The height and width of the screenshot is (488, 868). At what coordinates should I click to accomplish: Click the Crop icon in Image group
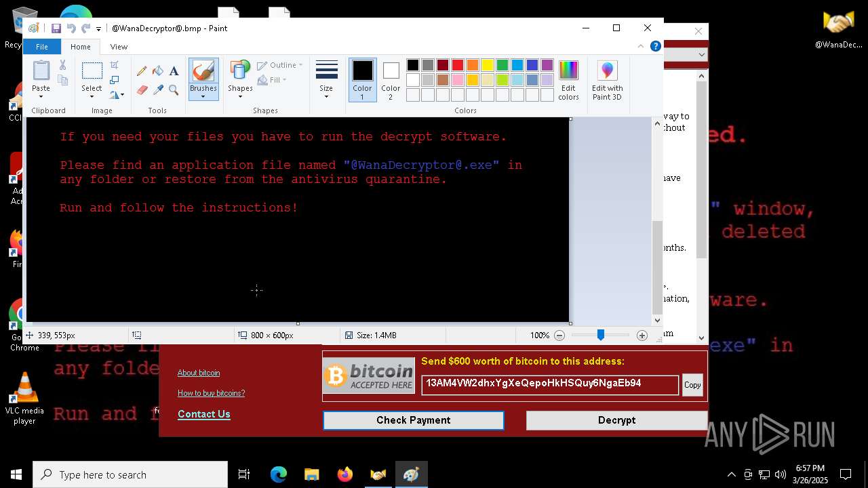(x=115, y=65)
